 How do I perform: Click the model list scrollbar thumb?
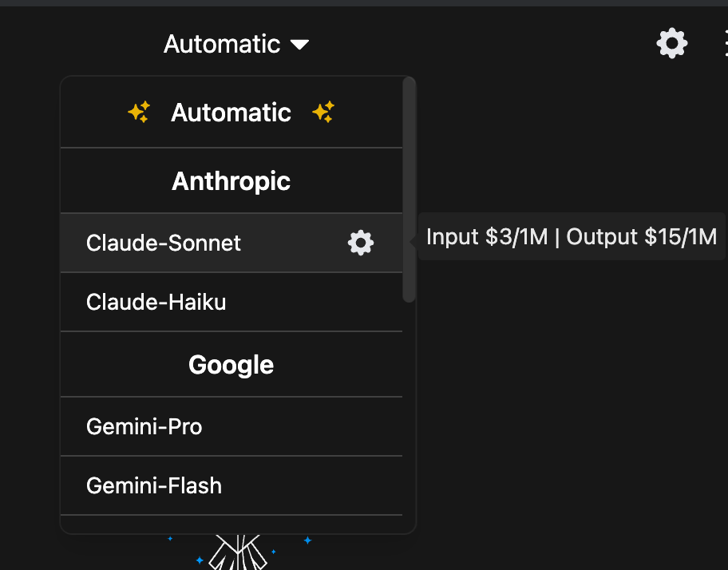tap(409, 189)
